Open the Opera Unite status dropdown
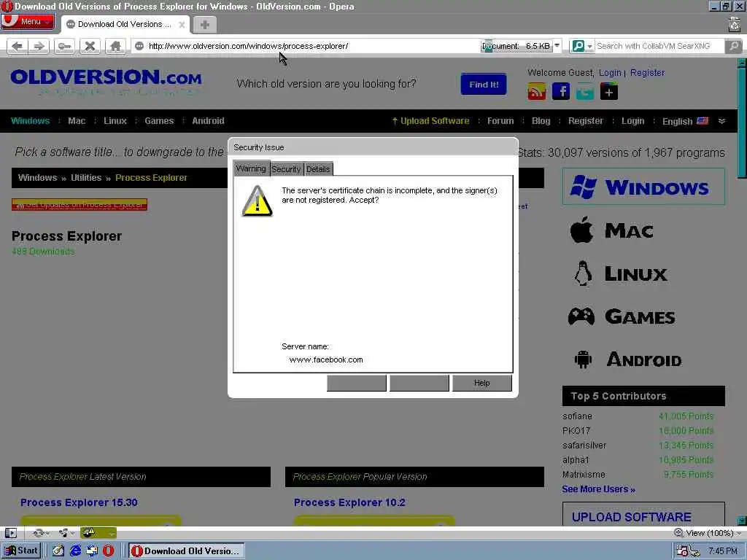The image size is (747, 560). point(66,533)
